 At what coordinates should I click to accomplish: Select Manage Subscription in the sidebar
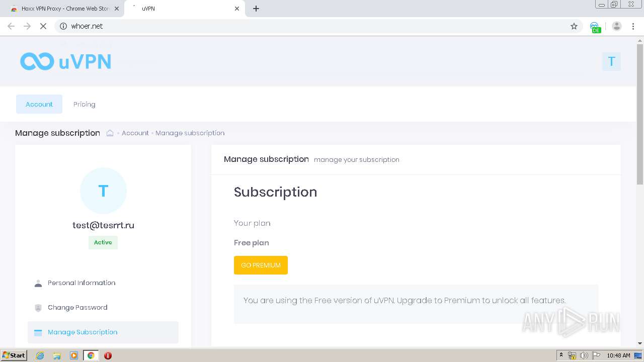coord(103,332)
